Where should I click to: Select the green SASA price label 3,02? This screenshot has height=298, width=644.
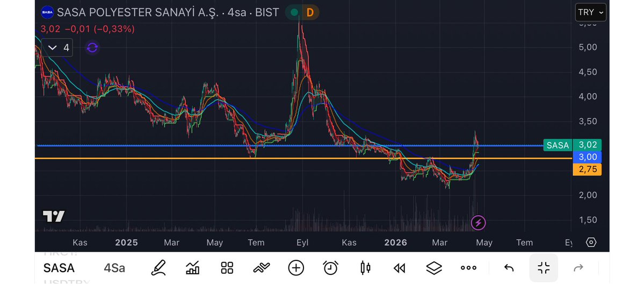(x=572, y=145)
